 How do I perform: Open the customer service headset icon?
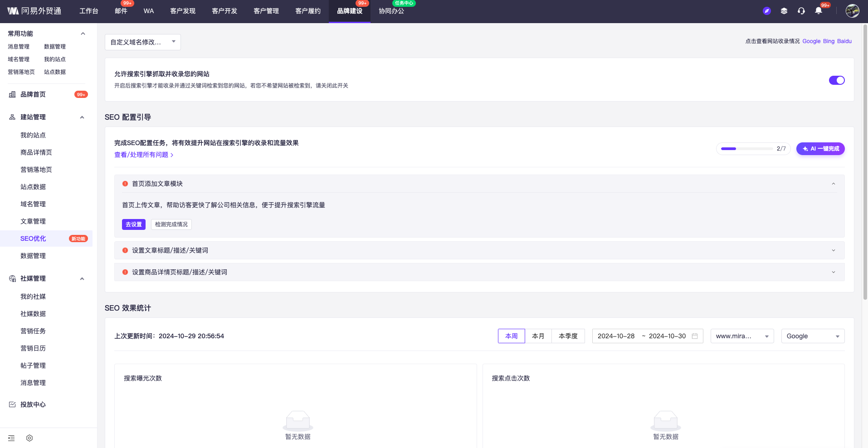click(801, 11)
